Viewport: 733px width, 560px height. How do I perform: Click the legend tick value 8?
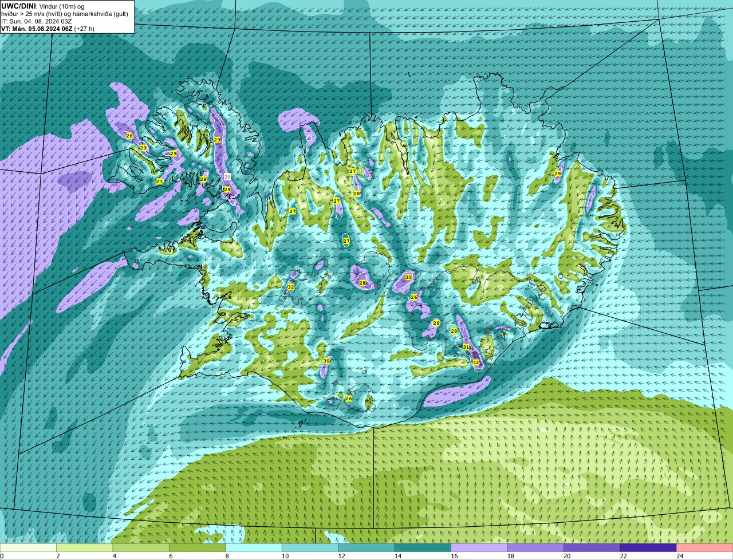227,556
